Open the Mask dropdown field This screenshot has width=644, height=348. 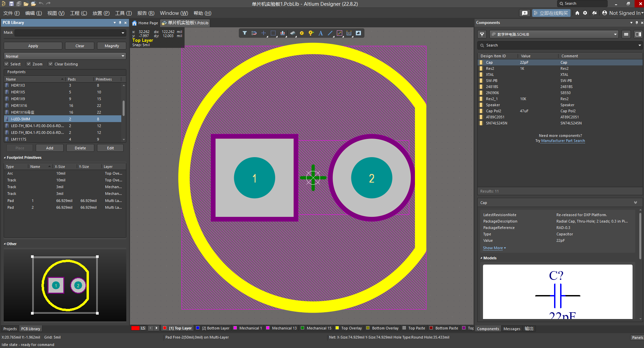(x=70, y=33)
